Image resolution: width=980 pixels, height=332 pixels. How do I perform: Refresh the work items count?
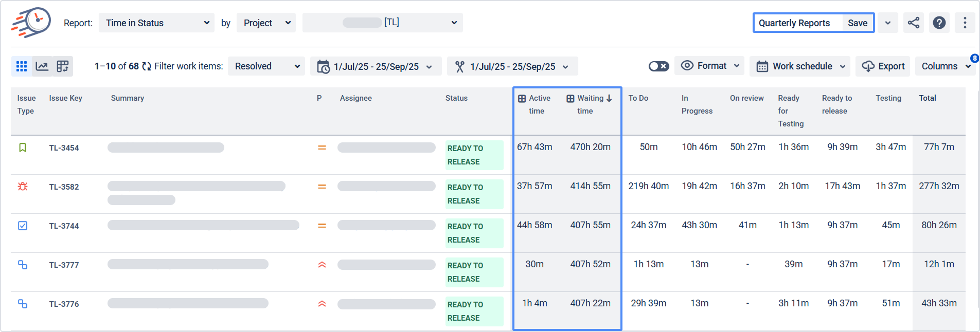(147, 66)
